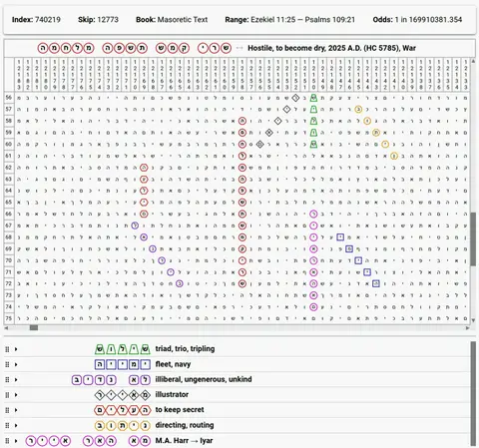Screen dimensions: 479x448
Task: Expand the 'fleet, navy' term
Action: click(x=16, y=364)
